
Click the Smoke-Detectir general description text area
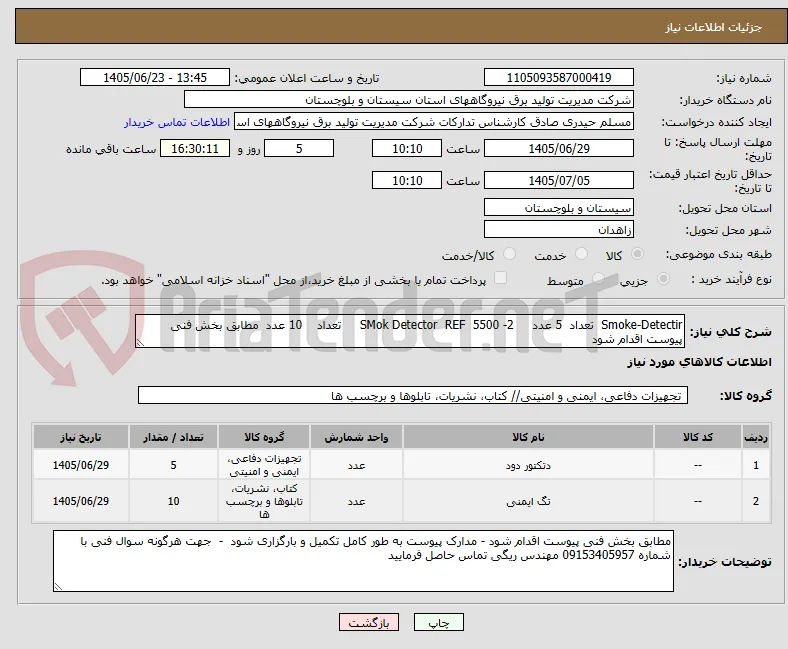(x=410, y=331)
